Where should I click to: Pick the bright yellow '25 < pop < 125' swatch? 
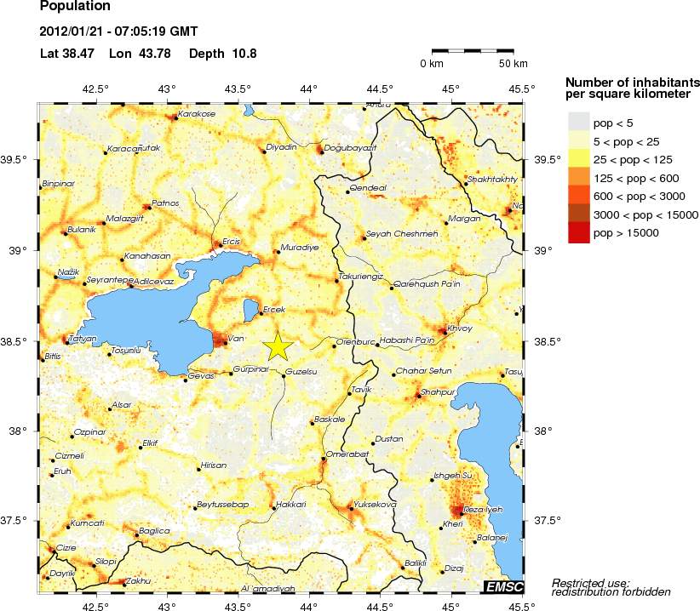[x=579, y=158]
